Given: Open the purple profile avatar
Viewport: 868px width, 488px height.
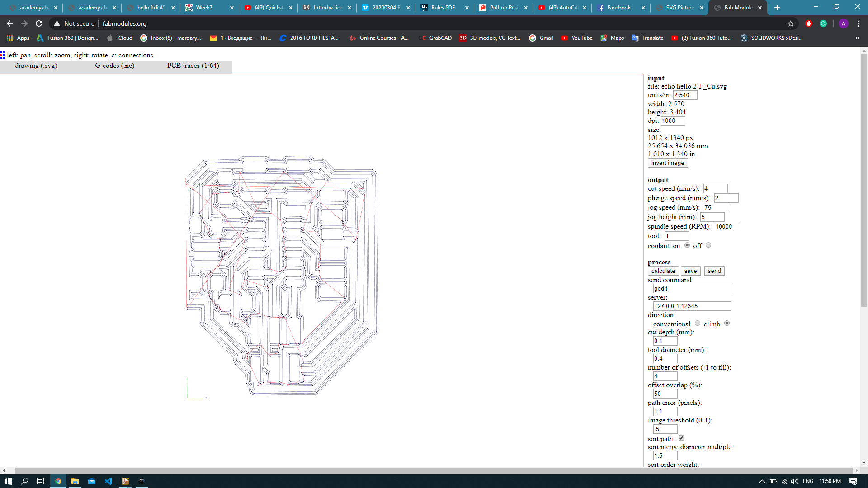Looking at the screenshot, I should click(x=844, y=23).
